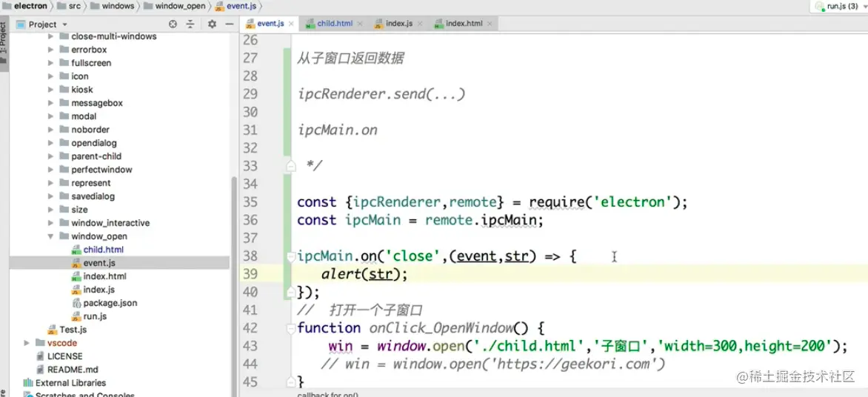Image resolution: width=868 pixels, height=397 pixels.
Task: Expand the represent folder
Action: pos(51,183)
